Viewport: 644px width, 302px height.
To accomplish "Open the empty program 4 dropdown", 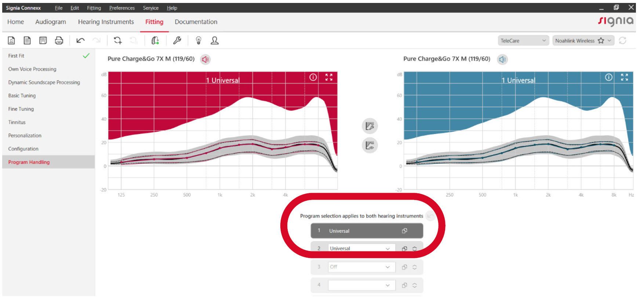I will [x=362, y=285].
